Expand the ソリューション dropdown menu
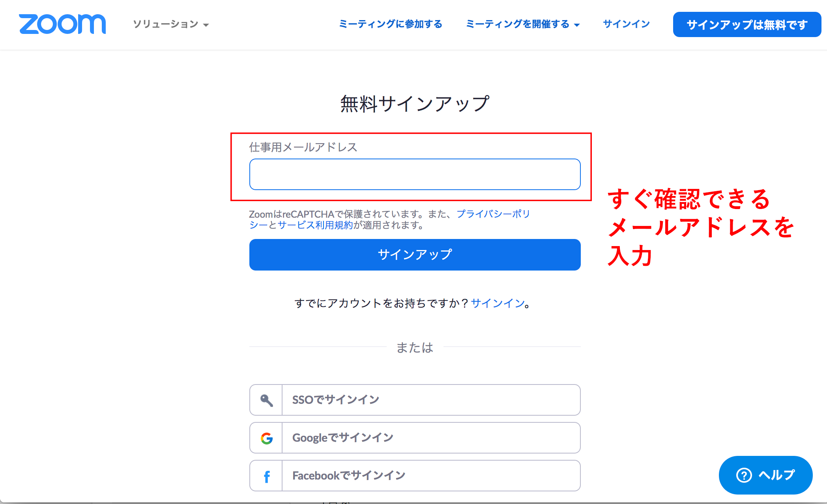This screenshot has height=504, width=827. point(171,24)
